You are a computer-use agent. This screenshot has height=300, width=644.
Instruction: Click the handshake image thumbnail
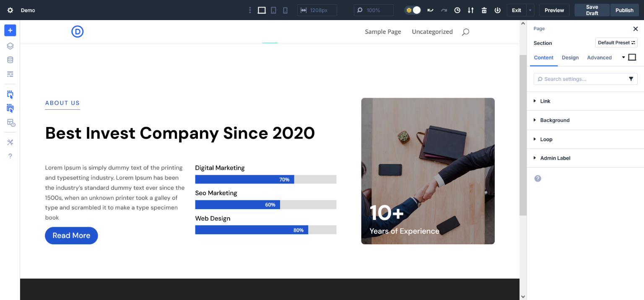[x=428, y=171]
